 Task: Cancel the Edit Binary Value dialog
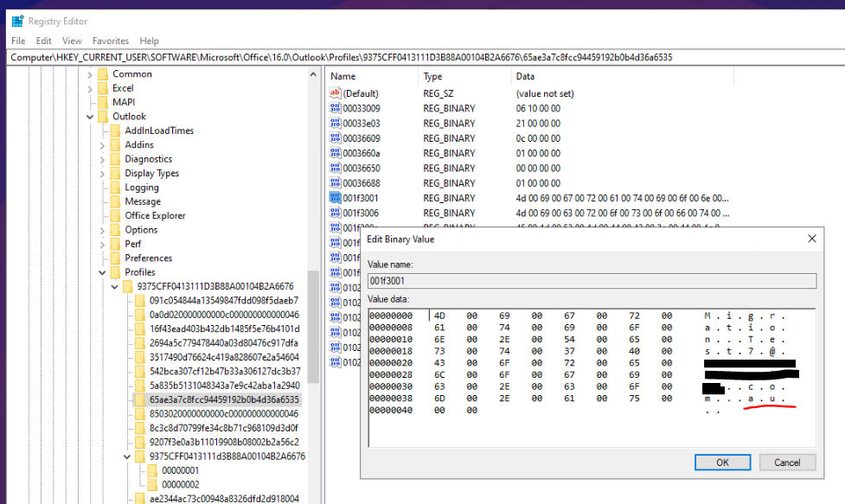click(787, 463)
